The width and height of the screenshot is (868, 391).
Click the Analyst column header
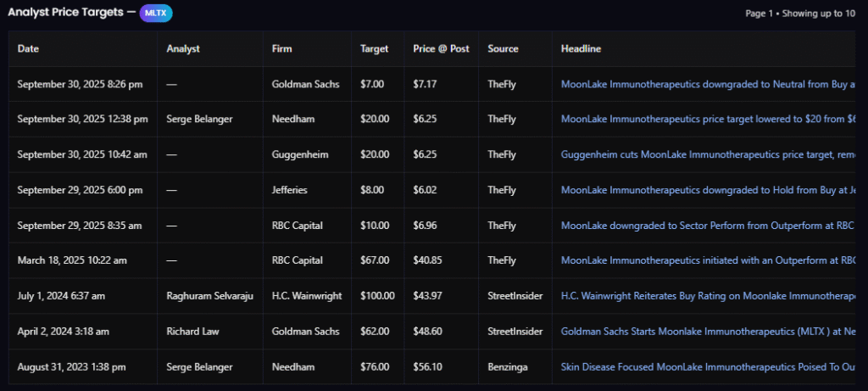(x=183, y=49)
